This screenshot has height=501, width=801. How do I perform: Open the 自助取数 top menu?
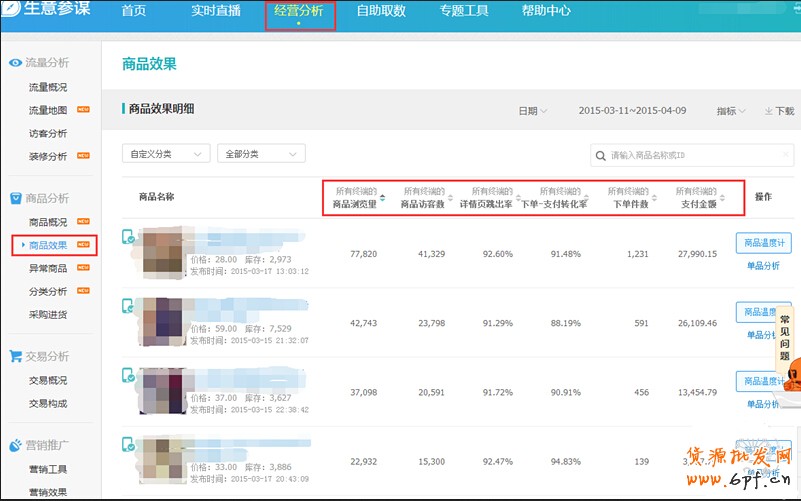pyautogui.click(x=382, y=12)
